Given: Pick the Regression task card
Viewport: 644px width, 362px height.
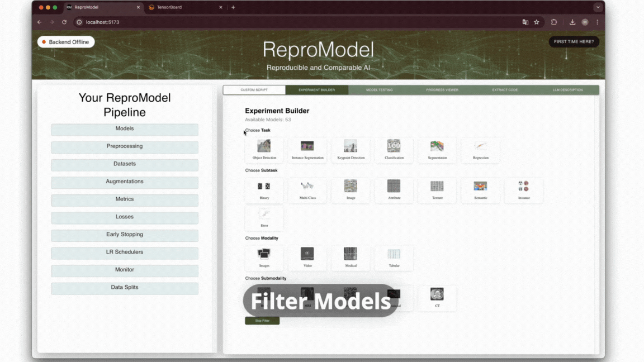Looking at the screenshot, I should (x=481, y=150).
